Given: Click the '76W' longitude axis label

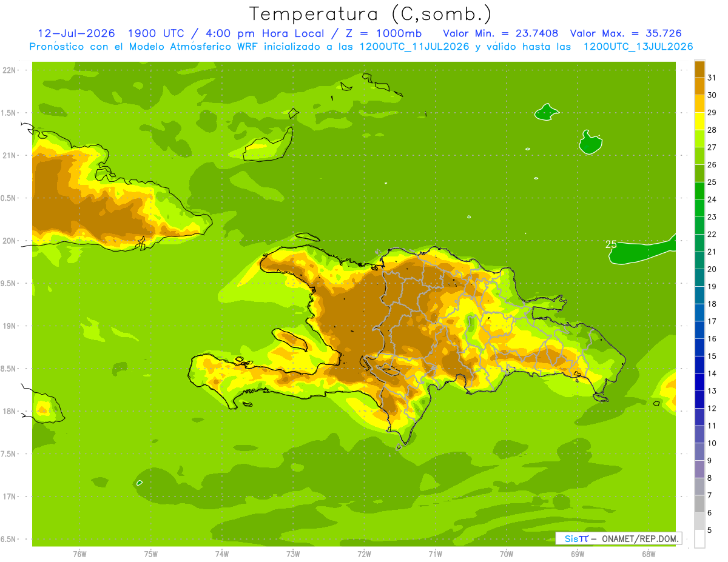Looking at the screenshot, I should tap(79, 555).
